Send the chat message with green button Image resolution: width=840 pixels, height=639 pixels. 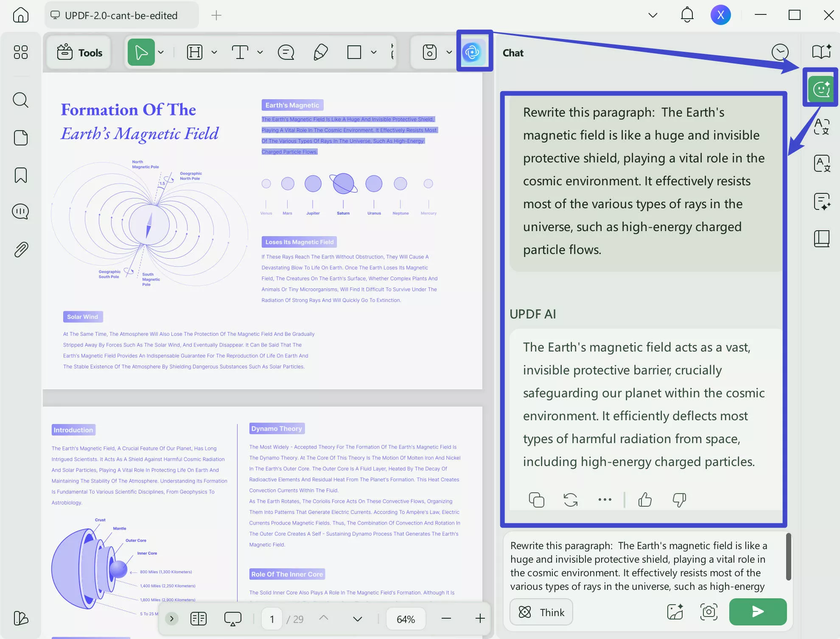click(x=758, y=612)
